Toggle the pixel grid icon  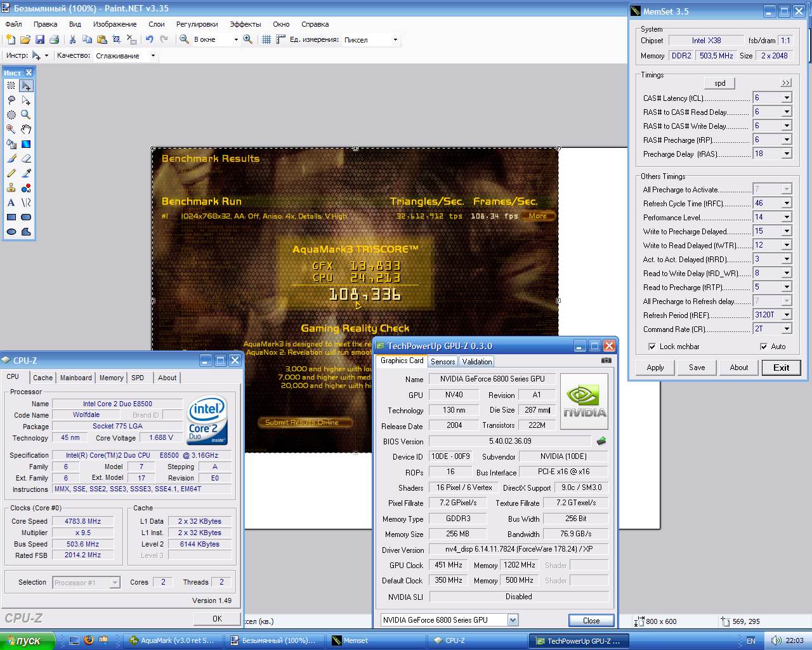point(266,39)
